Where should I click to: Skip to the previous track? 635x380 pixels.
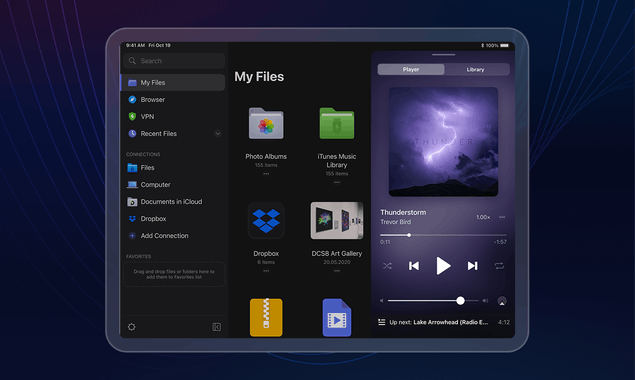coord(414,266)
